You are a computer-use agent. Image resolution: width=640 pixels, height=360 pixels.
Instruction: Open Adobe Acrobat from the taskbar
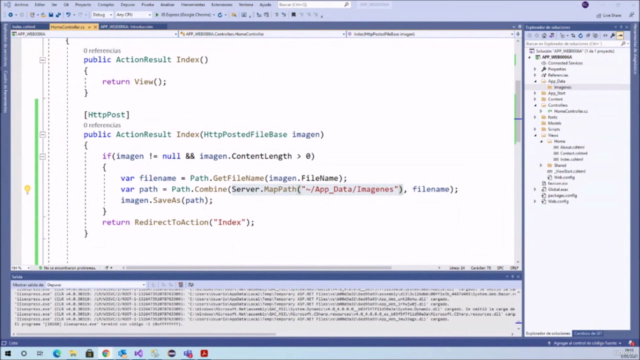tap(204, 353)
